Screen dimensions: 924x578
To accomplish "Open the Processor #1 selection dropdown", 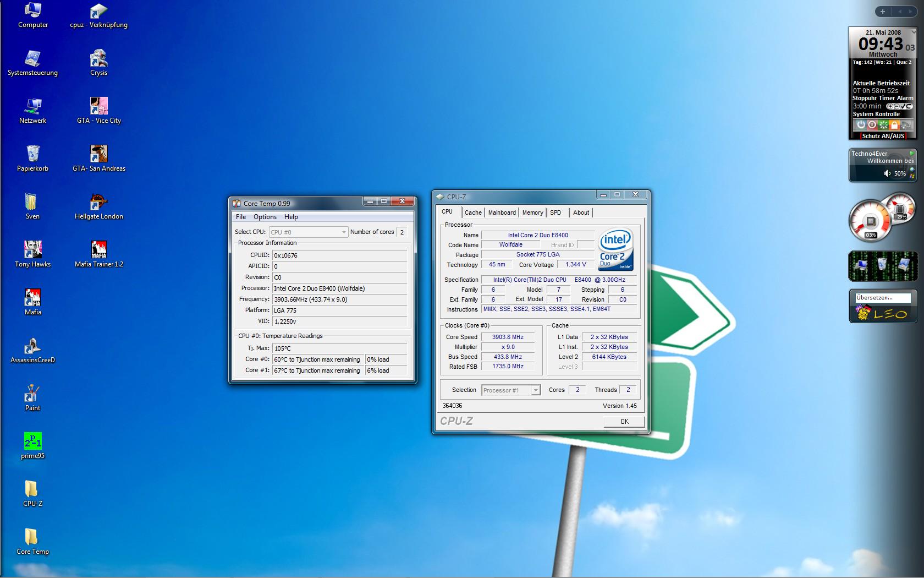I will pos(510,390).
